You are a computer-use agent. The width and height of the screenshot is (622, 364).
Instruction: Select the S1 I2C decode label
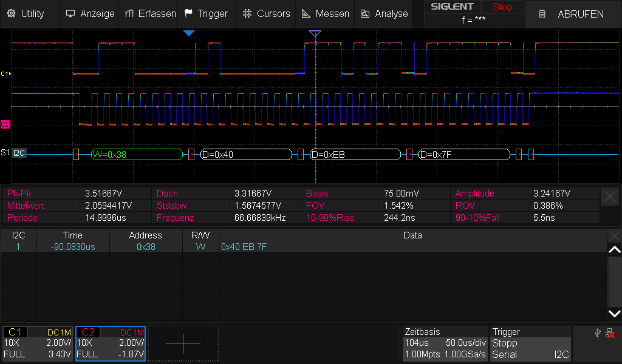click(19, 153)
